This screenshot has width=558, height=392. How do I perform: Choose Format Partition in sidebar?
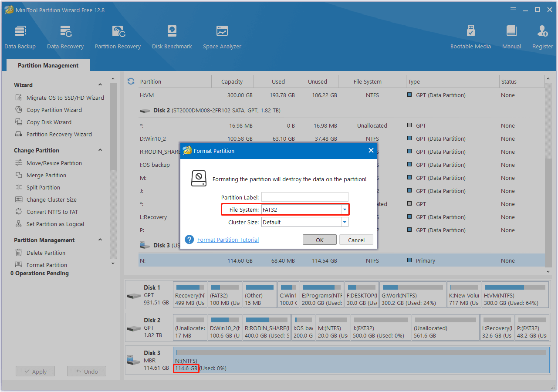point(41,265)
